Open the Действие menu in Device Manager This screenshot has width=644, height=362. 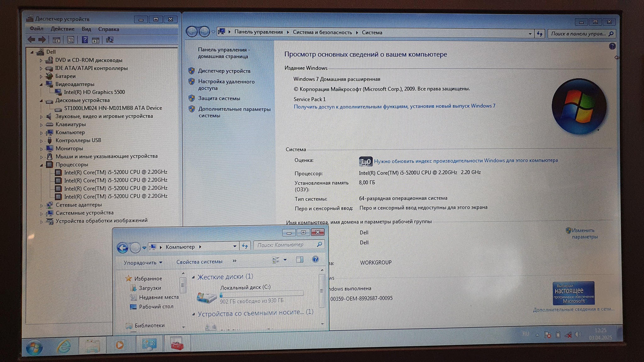(63, 29)
